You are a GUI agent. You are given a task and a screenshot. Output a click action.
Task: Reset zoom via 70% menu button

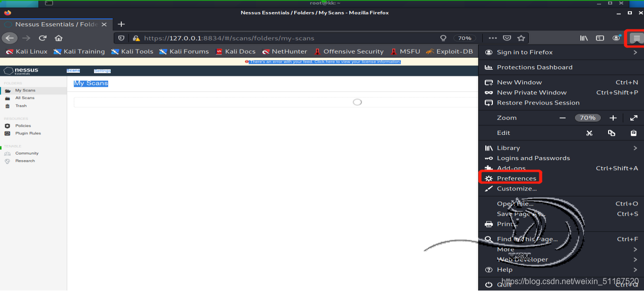pos(587,118)
